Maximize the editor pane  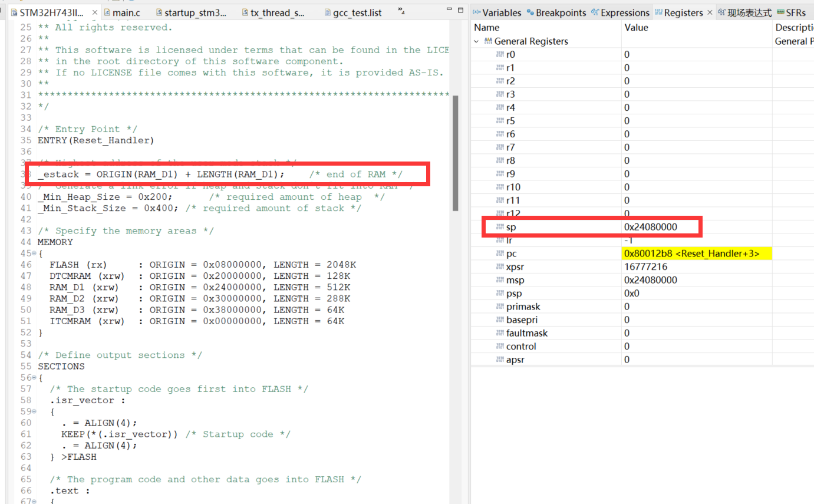460,11
